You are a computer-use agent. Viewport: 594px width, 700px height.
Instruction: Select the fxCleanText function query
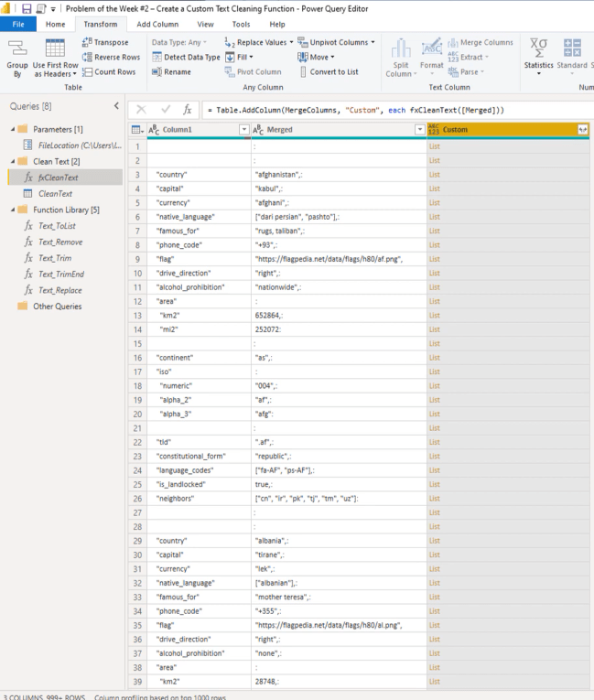tap(65, 178)
